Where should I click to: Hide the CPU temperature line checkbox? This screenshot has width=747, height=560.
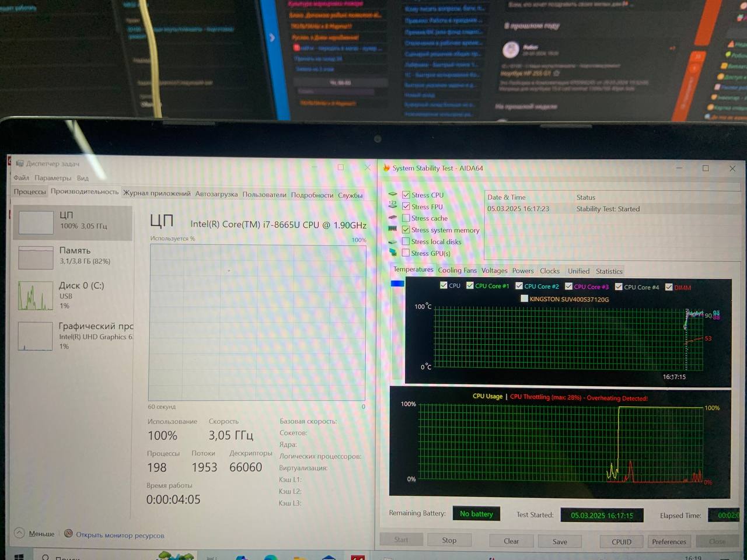(444, 285)
